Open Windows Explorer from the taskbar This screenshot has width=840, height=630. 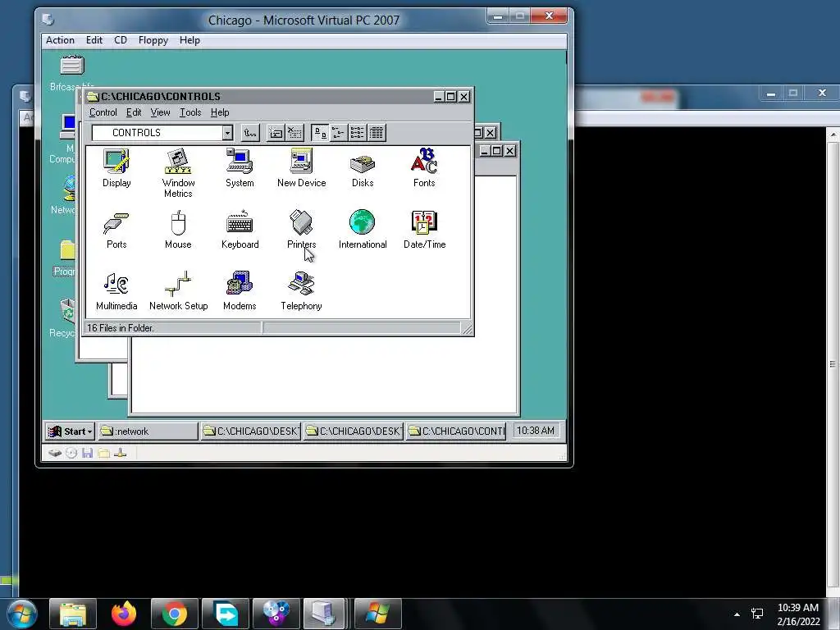(x=73, y=614)
